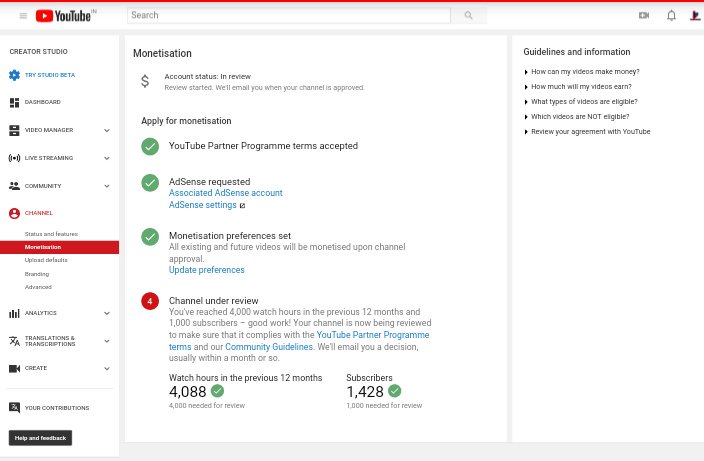The image size is (704, 461).
Task: Expand 'What types of videos are eligible?'
Action: coord(581,102)
